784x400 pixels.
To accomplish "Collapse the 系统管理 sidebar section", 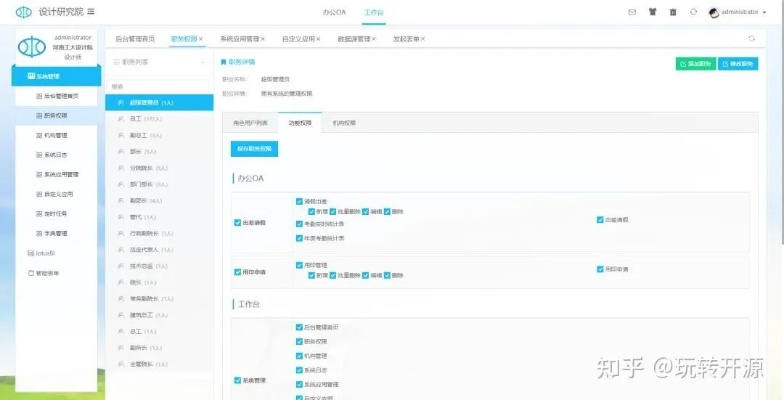I will (57, 76).
